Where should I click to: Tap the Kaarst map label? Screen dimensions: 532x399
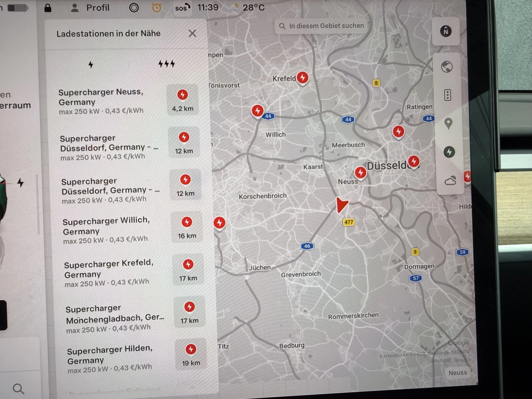[313, 167]
